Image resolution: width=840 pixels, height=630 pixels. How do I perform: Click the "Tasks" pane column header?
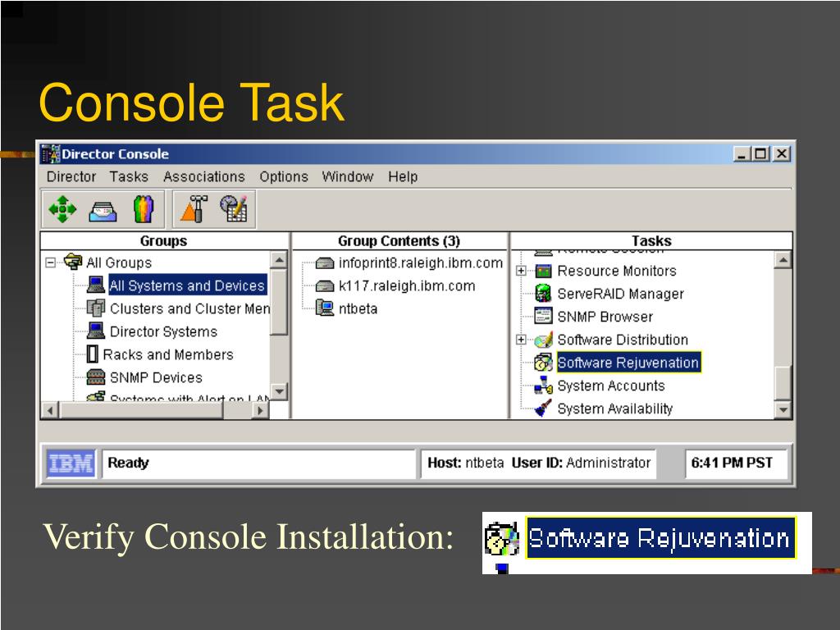[x=651, y=241]
